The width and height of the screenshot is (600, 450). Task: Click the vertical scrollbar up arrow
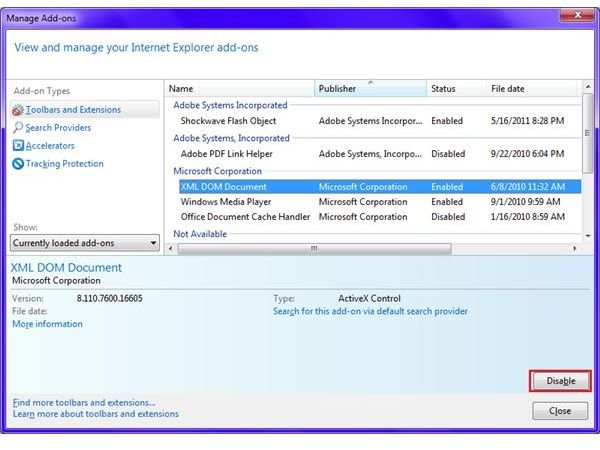click(x=588, y=87)
